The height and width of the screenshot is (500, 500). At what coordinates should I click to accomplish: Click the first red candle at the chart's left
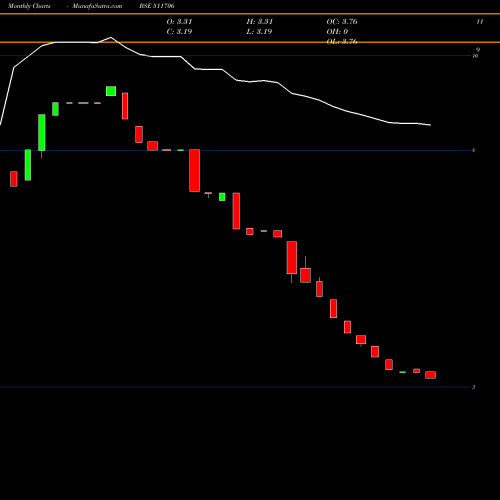click(x=14, y=179)
